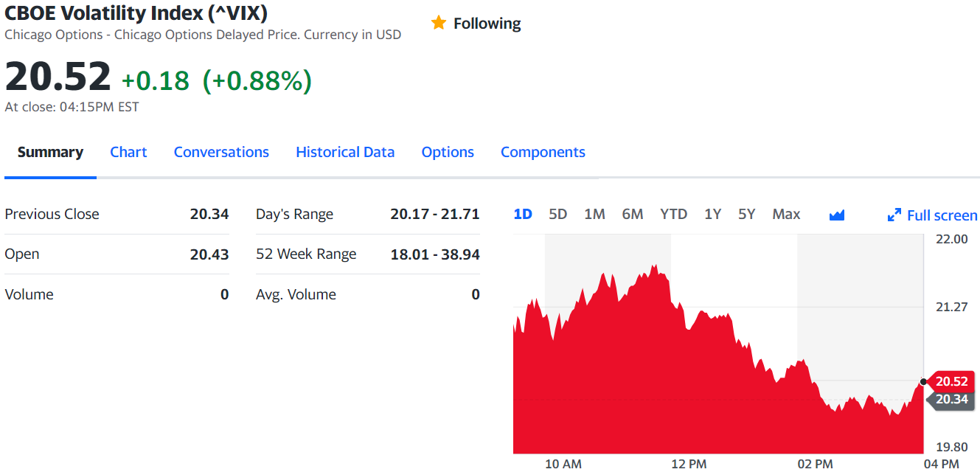Click the 02 PM x-axis label
The width and height of the screenshot is (980, 472).
[815, 464]
